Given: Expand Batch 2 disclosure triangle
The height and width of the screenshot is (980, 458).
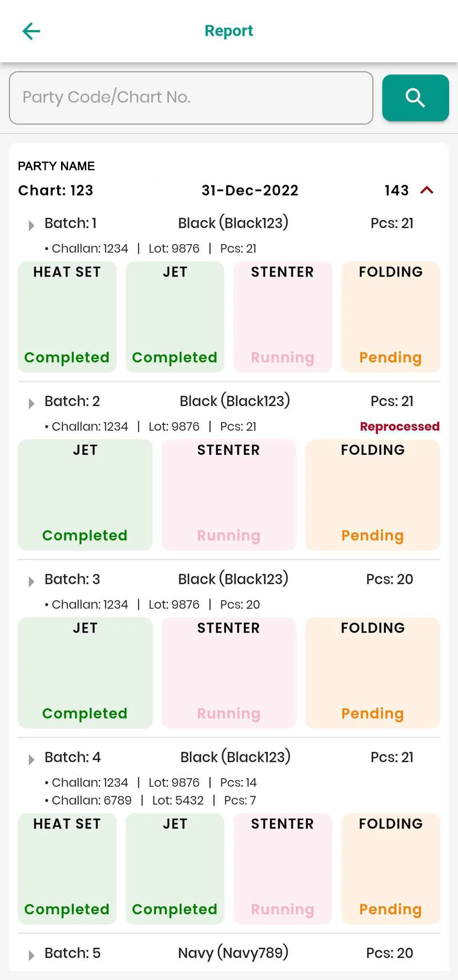Looking at the screenshot, I should click(32, 404).
